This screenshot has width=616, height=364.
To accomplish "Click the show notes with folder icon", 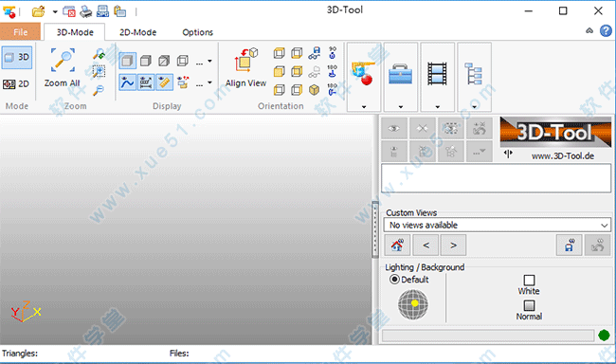I will [183, 82].
